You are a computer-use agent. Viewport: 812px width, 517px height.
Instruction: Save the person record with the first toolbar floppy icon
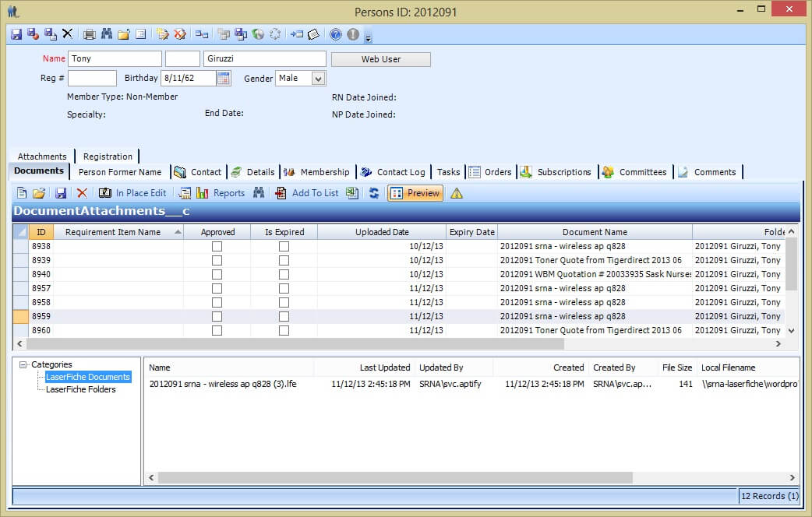click(x=16, y=34)
